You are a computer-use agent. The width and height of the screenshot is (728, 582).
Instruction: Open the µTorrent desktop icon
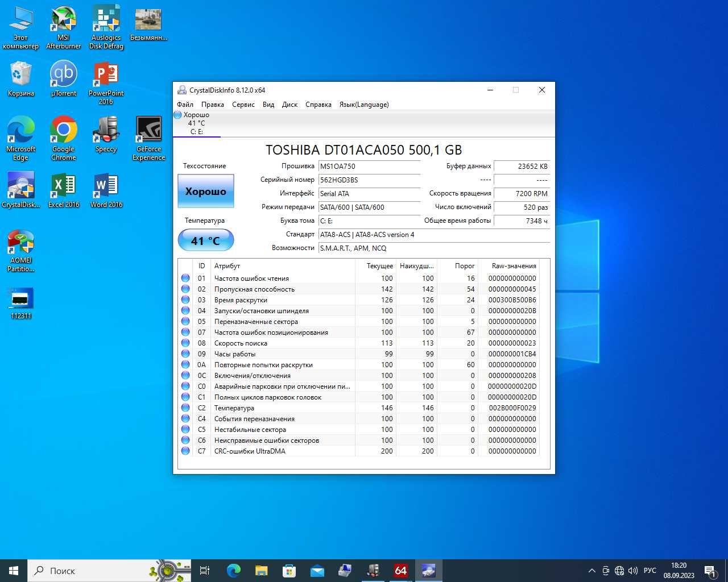(x=64, y=79)
